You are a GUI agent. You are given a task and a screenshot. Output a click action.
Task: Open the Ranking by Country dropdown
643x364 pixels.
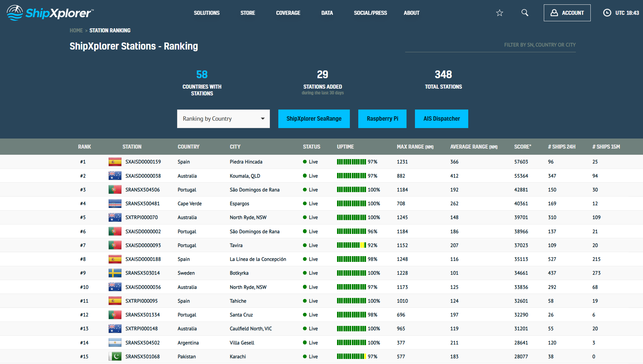point(223,119)
